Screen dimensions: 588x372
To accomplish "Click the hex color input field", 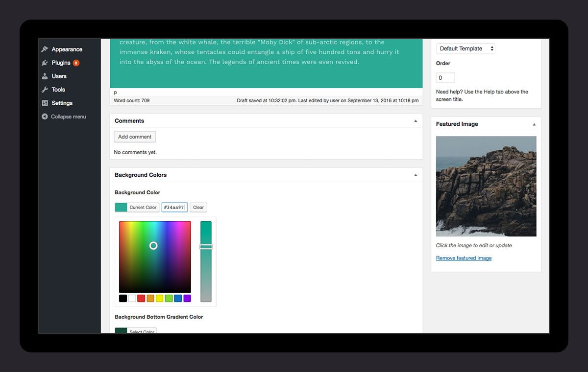I will (174, 208).
